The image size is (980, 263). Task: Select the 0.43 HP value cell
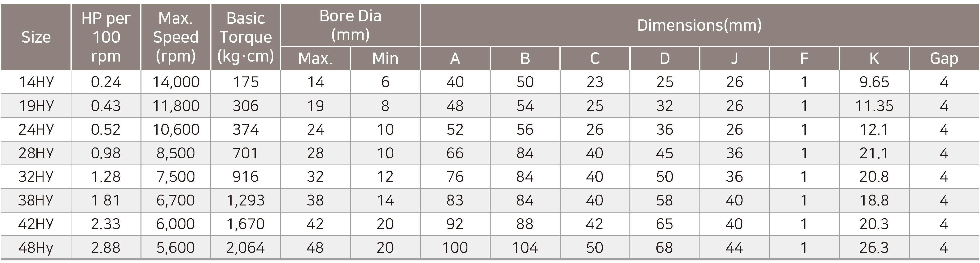(106, 106)
